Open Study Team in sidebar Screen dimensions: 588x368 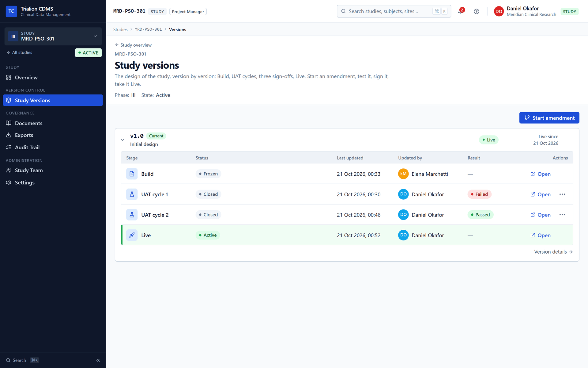click(53, 171)
